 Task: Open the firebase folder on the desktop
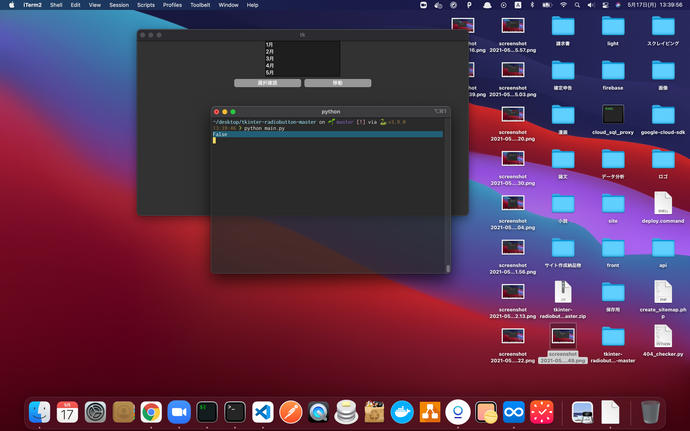coord(613,75)
